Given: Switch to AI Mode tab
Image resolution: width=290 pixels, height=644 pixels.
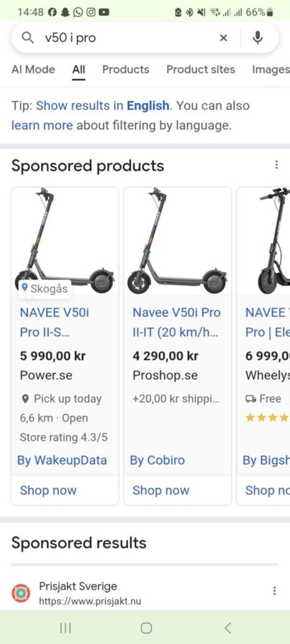Looking at the screenshot, I should (33, 69).
